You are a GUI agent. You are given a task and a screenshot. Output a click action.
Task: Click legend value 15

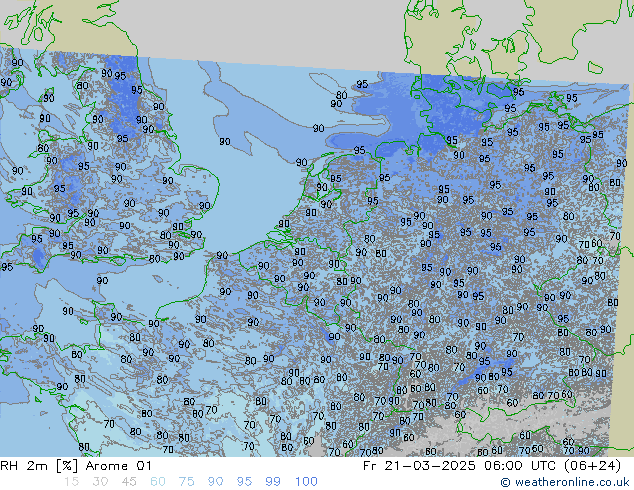click(x=71, y=482)
